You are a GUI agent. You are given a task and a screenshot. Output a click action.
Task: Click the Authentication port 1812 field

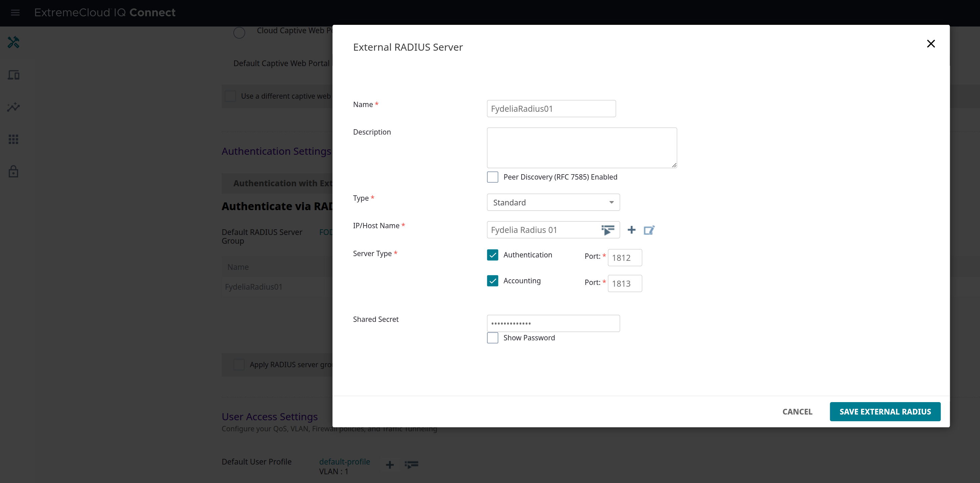click(625, 258)
